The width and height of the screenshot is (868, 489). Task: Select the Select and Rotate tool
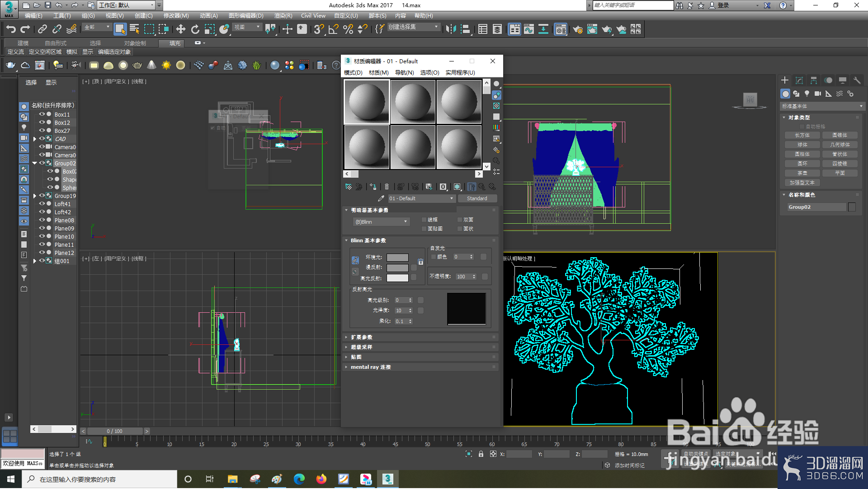[x=195, y=29]
